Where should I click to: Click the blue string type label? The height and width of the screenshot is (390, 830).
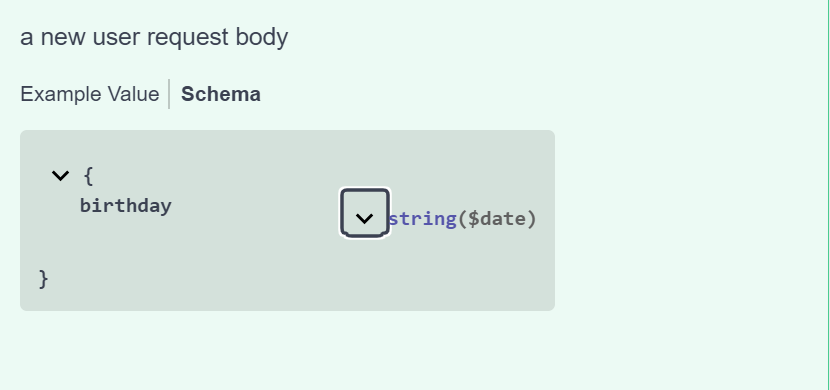tap(423, 219)
